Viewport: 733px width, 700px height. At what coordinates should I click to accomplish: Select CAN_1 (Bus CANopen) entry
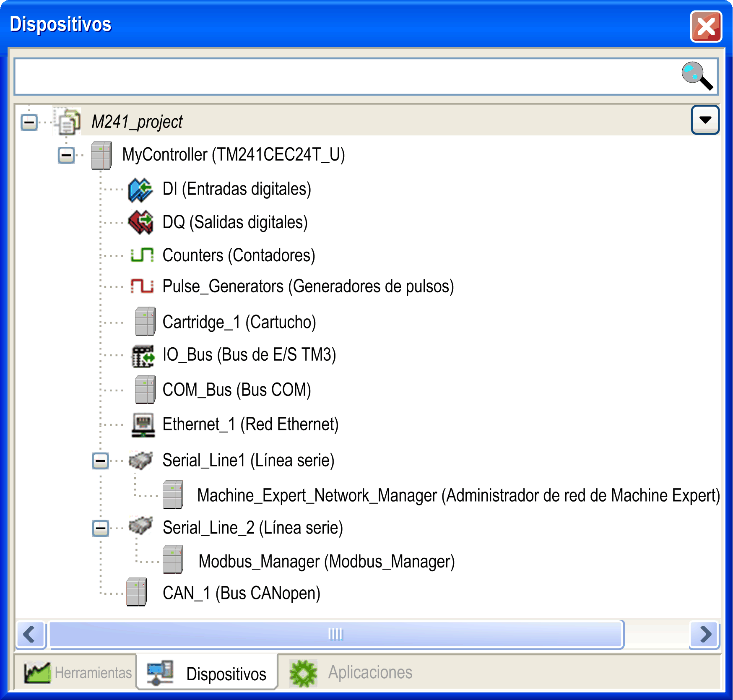tap(241, 593)
